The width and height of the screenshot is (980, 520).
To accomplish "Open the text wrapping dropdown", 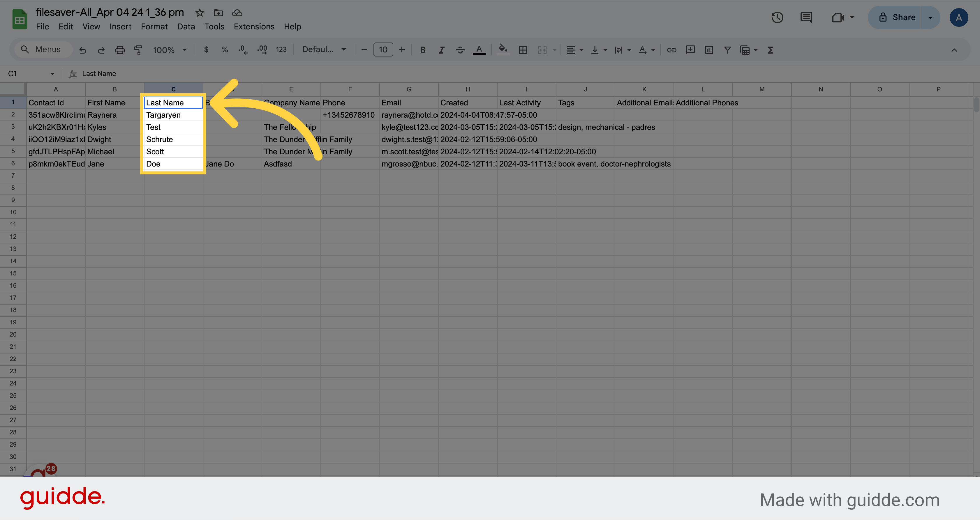I will point(623,50).
